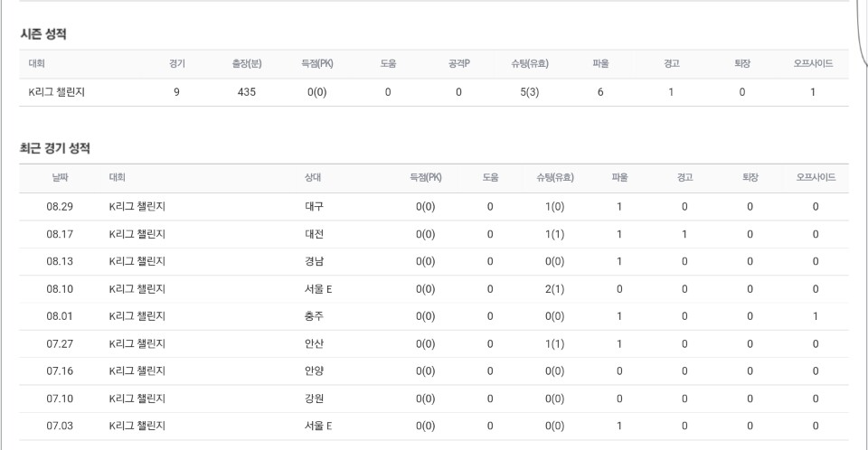The height and width of the screenshot is (450, 868).
Task: Click the 최근 경기 성적 section heading
Action: click(x=55, y=148)
